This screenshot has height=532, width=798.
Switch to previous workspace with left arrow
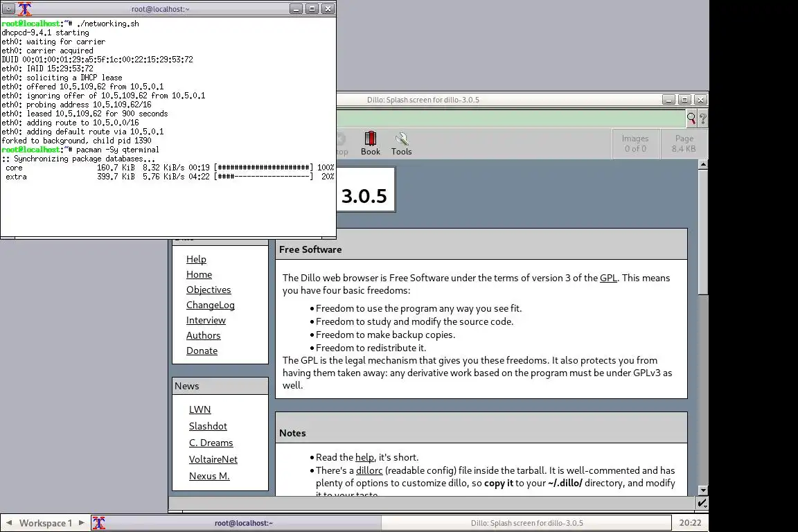click(8, 523)
